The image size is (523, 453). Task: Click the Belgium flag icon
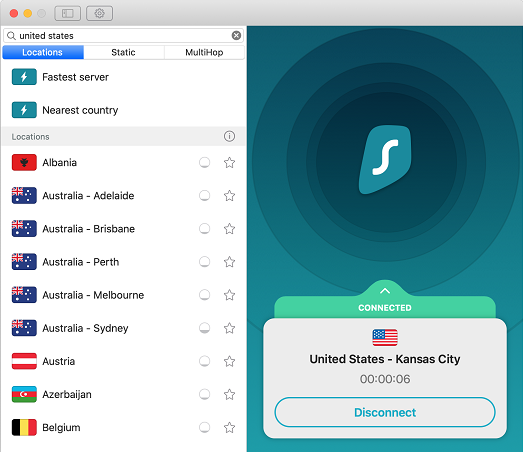[x=24, y=427]
